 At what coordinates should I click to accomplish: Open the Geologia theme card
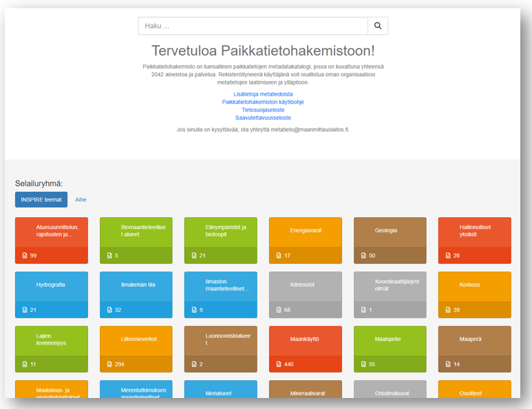(x=390, y=241)
